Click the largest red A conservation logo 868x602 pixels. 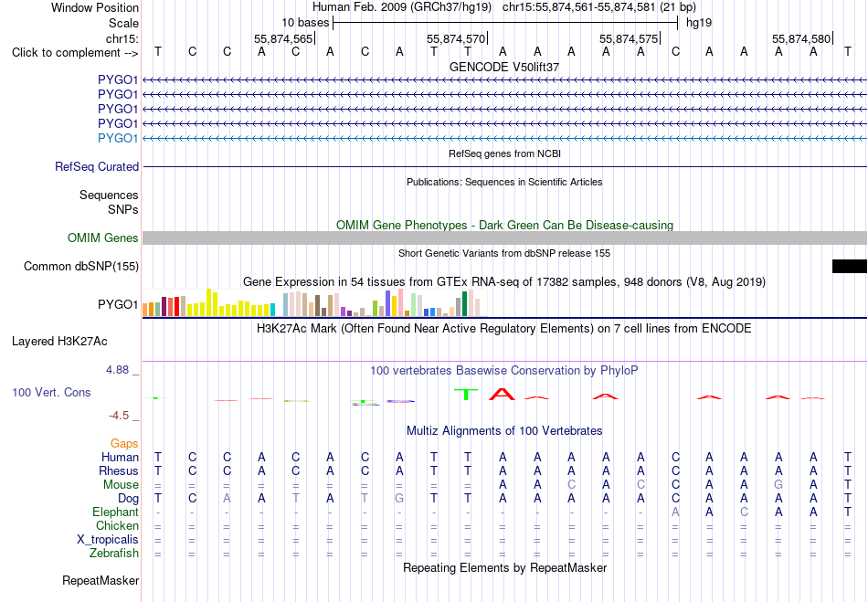(x=503, y=394)
